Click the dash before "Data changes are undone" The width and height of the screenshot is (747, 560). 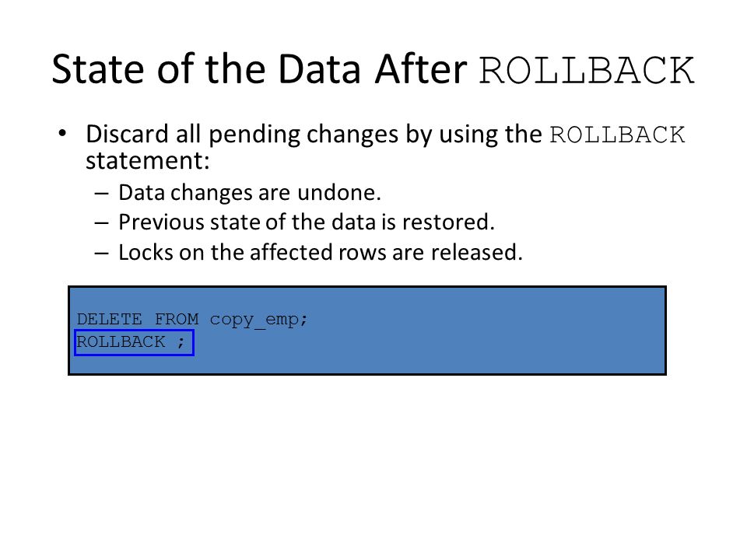click(x=101, y=194)
